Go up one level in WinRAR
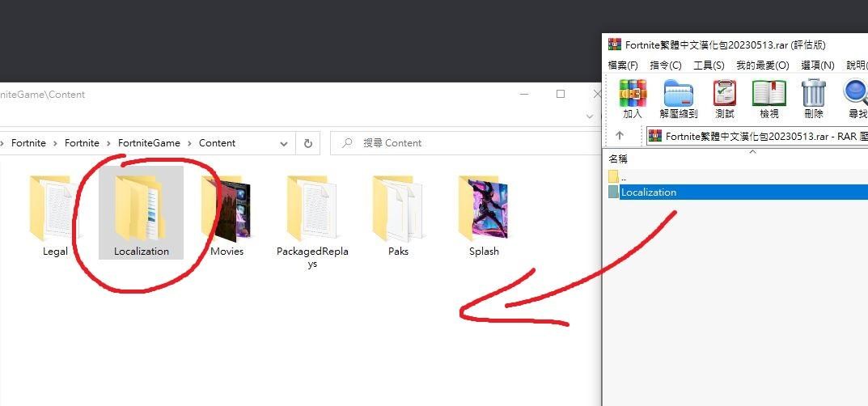Viewport: 868px width, 406px height. pyautogui.click(x=620, y=136)
